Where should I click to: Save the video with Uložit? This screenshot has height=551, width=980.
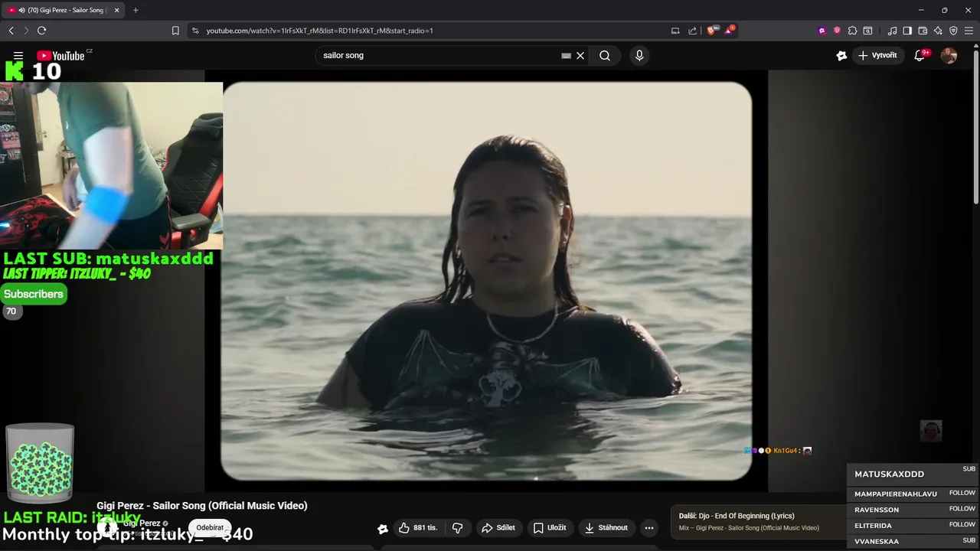(x=550, y=527)
